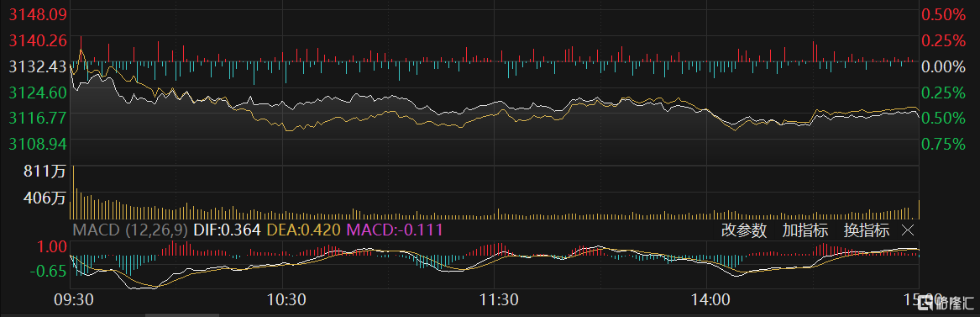Click the DEA:0.420 value label
The height and width of the screenshot is (317, 980).
(304, 230)
